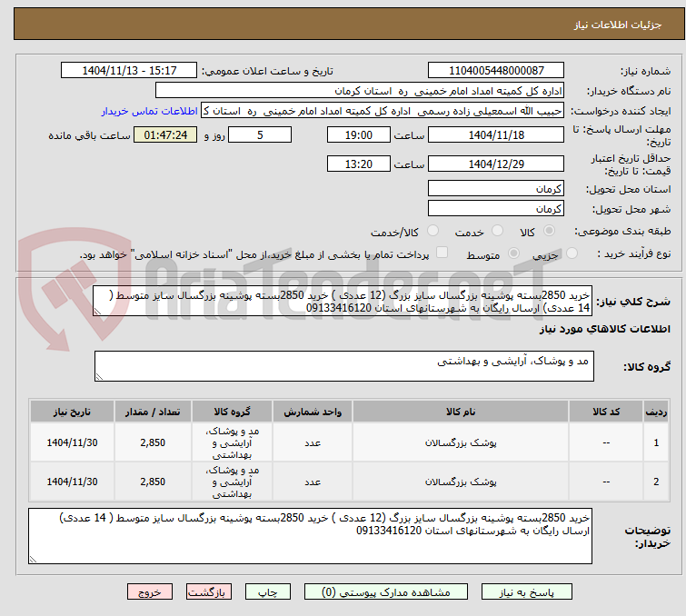Click the remaining time field 01:47:24

[x=165, y=134]
